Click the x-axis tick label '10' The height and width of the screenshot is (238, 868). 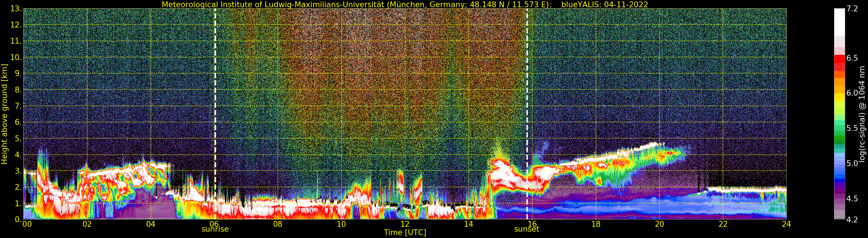click(341, 224)
